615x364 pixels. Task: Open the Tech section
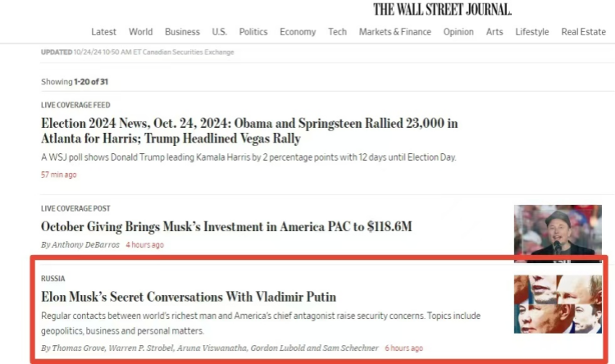tap(337, 32)
